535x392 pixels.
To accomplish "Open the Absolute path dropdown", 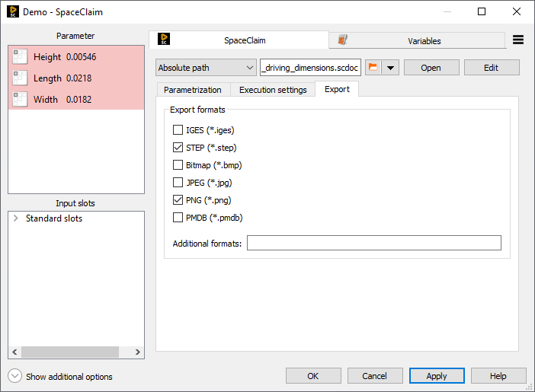I will coord(206,68).
